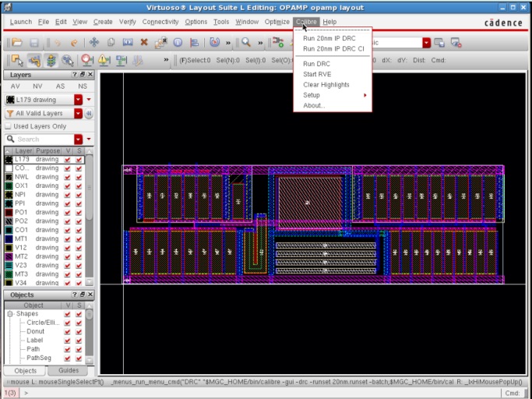Image resolution: width=532 pixels, height=399 pixels.
Task: Click small red arrow right of L179 dropdown
Action: [x=89, y=100]
